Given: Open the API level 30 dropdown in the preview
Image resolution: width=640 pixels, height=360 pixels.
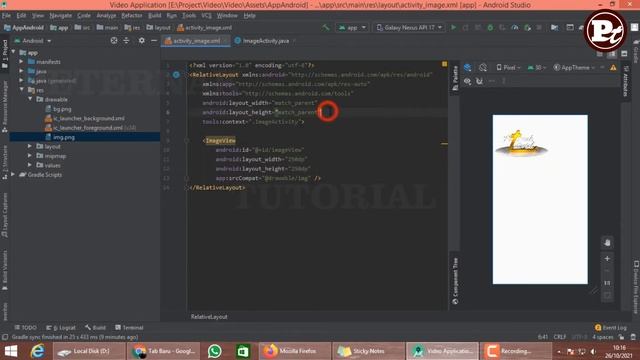Looking at the screenshot, I should click(x=537, y=68).
